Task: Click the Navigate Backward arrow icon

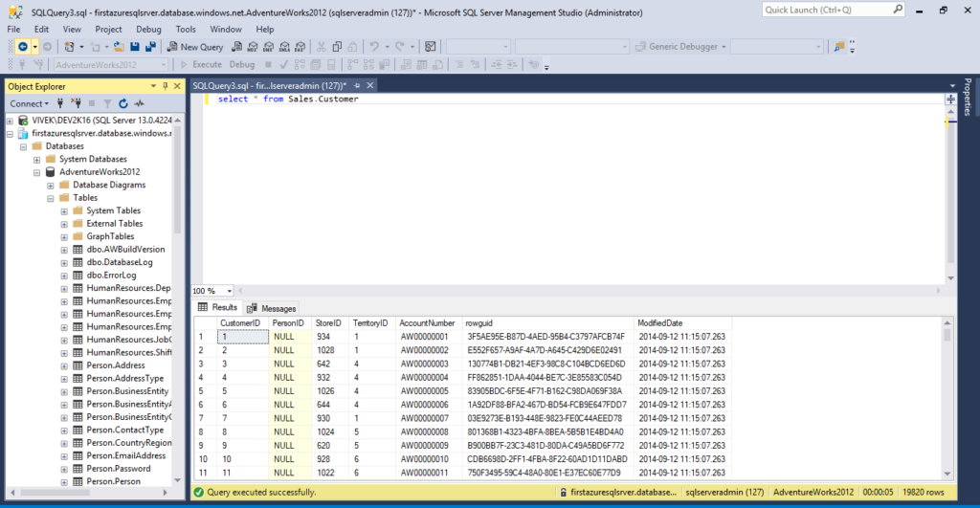Action: coord(23,47)
